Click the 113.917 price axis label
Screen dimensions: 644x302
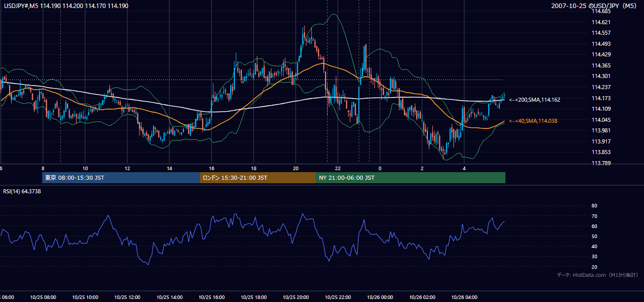[x=601, y=141]
